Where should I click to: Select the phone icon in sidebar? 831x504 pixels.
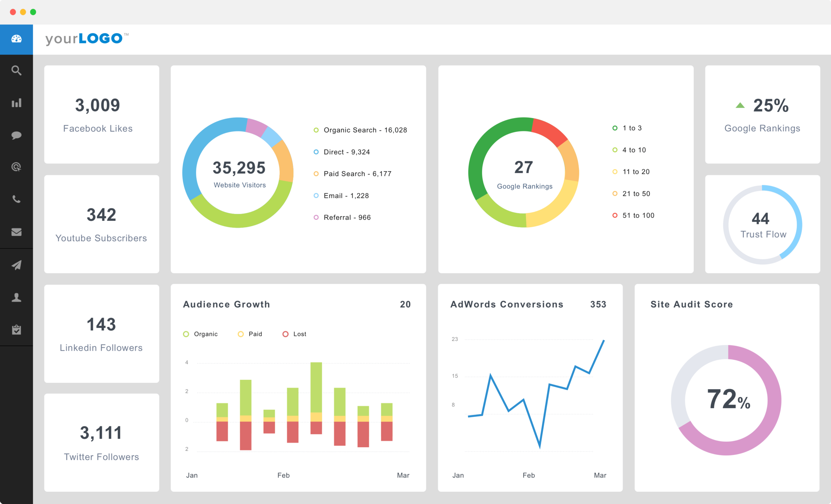(16, 199)
